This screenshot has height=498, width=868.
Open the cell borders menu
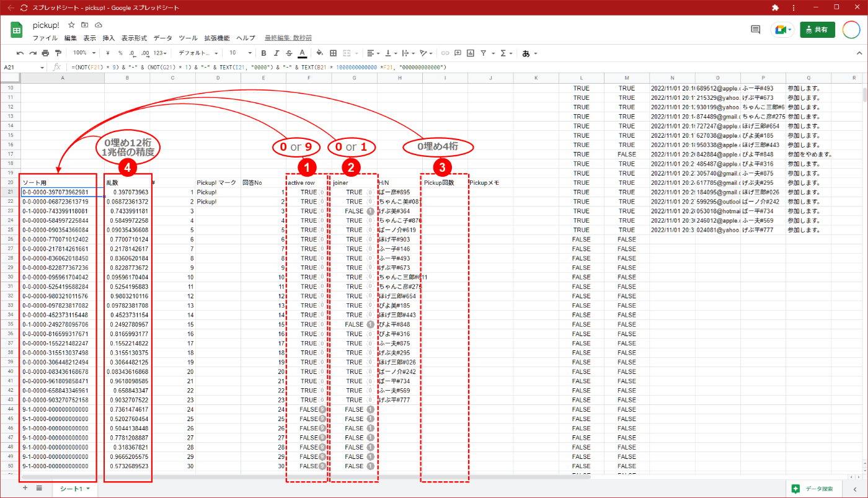(x=334, y=53)
